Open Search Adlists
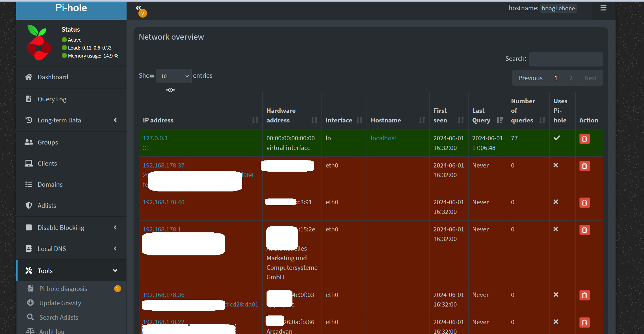This screenshot has height=334, width=644. click(x=58, y=317)
